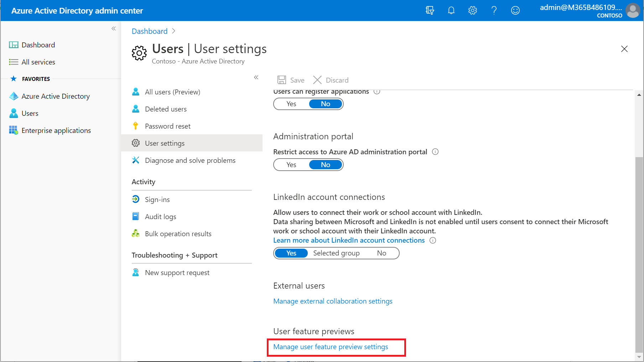
Task: Click the Enterprise applications grid icon
Action: click(x=14, y=130)
